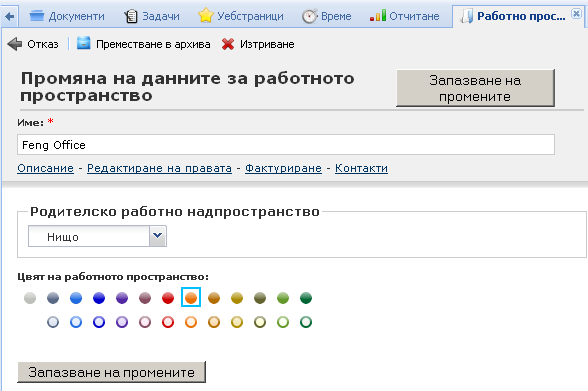Viewport: 588px width, 391px height.
Task: Click the tab scroll left arrow
Action: pyautogui.click(x=10, y=16)
